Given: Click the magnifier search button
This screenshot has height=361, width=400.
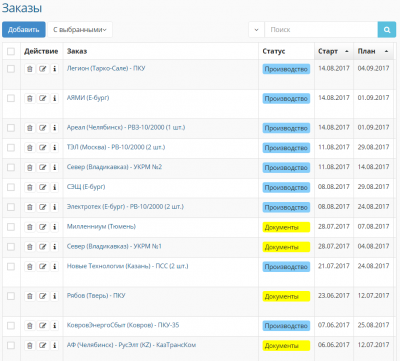Looking at the screenshot, I should (387, 30).
